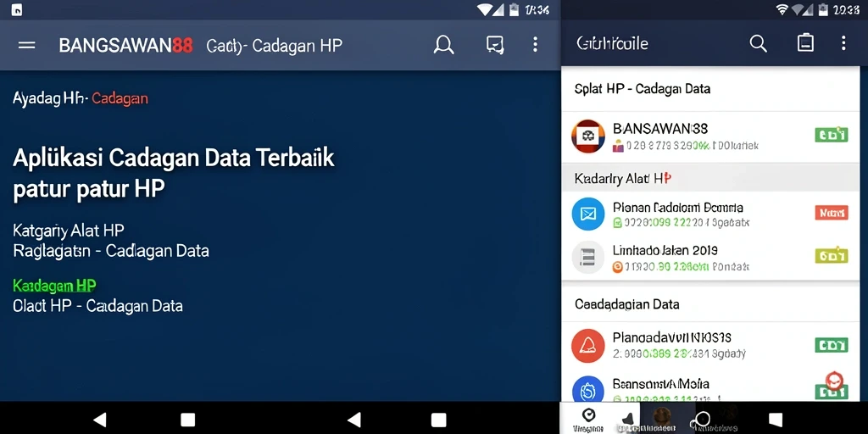Select the Ceadadagian Data section header
The width and height of the screenshot is (868, 434).
pos(626,304)
